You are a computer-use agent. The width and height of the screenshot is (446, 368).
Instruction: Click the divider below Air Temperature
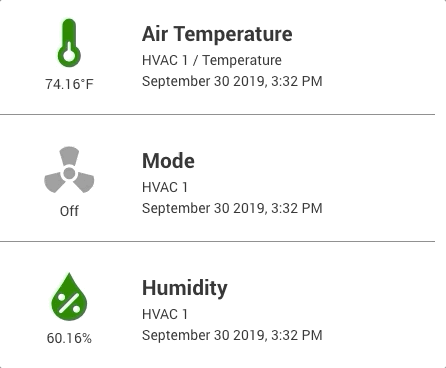[x=217, y=114]
